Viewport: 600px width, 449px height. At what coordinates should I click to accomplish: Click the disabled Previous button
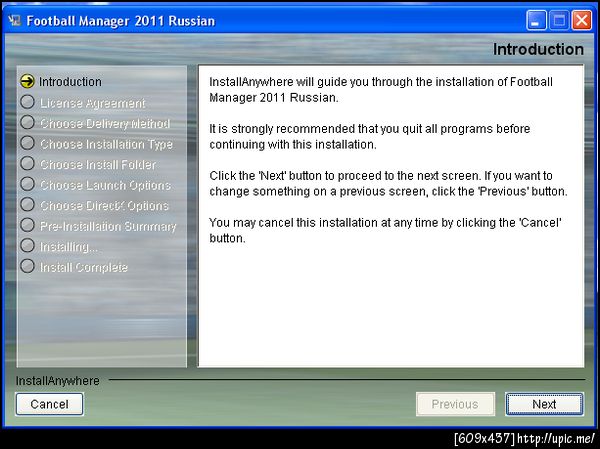455,404
